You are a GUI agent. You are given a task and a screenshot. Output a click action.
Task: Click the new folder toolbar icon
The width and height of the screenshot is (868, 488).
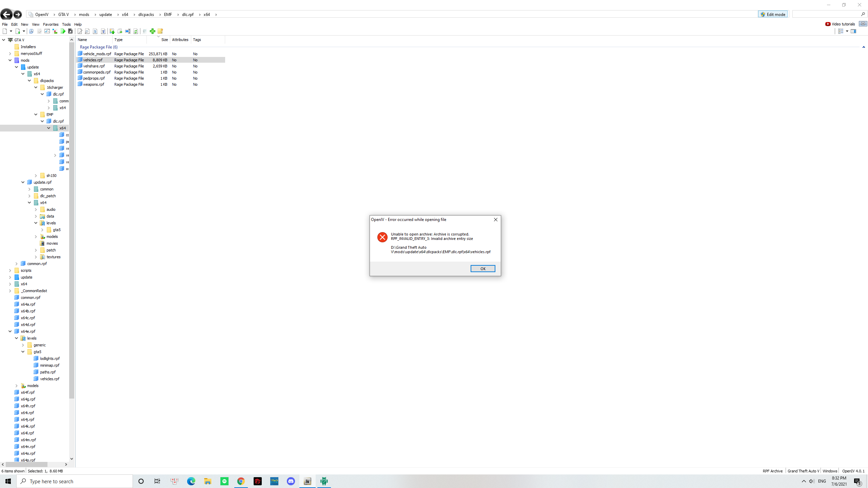point(160,31)
